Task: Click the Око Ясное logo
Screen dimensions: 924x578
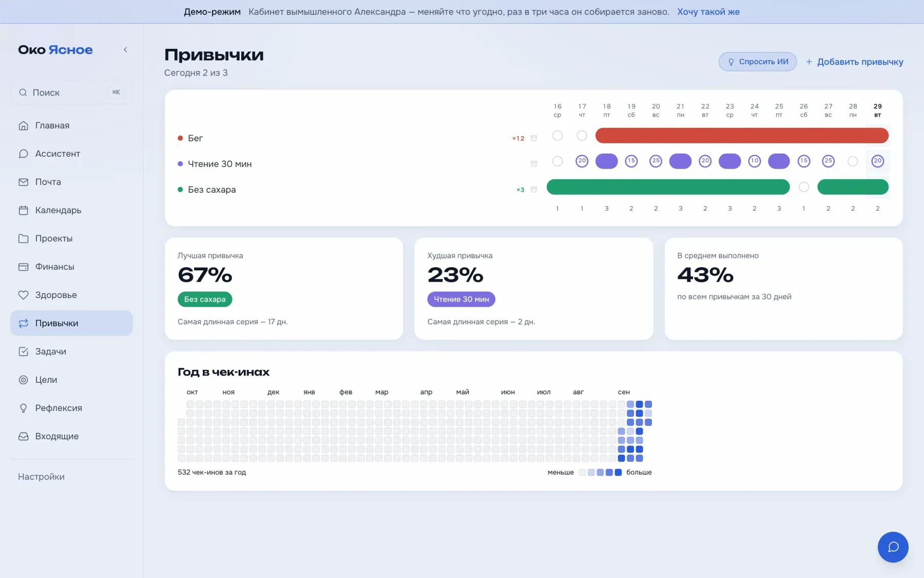Action: [x=55, y=50]
